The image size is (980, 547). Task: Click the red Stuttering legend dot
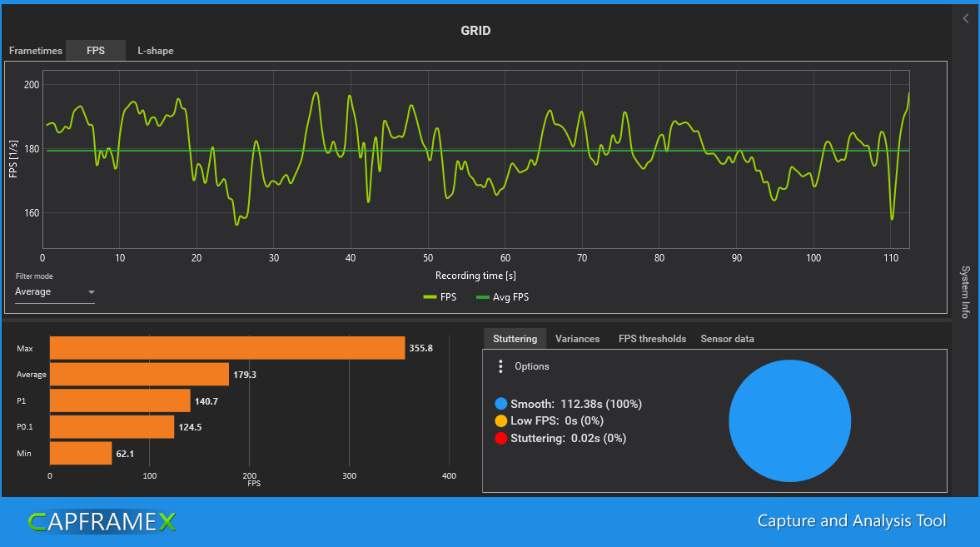tap(500, 438)
